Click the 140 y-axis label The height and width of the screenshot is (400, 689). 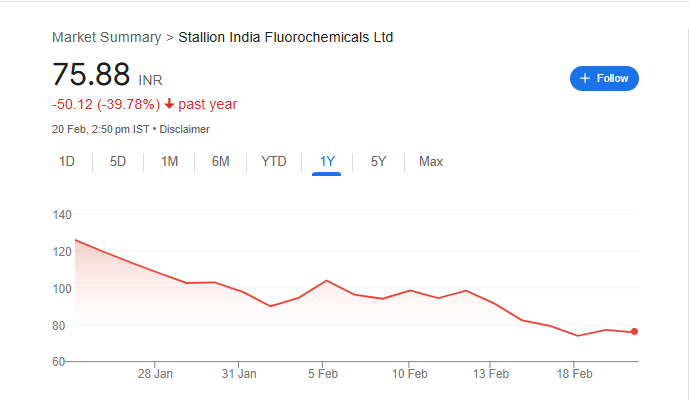pos(62,215)
